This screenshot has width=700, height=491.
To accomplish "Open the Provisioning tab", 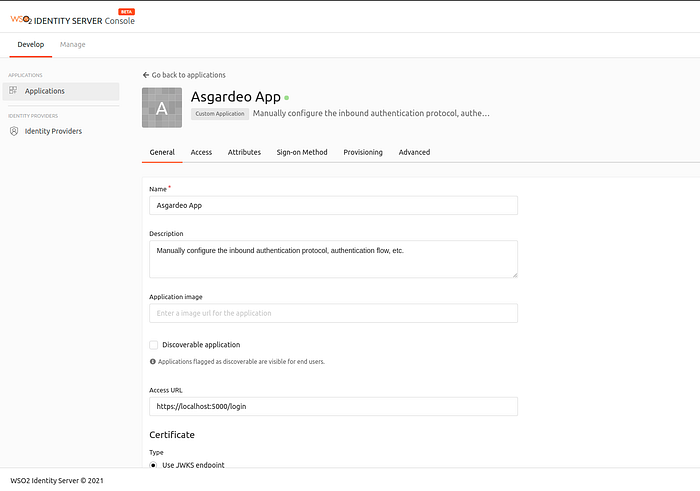I will (x=363, y=152).
